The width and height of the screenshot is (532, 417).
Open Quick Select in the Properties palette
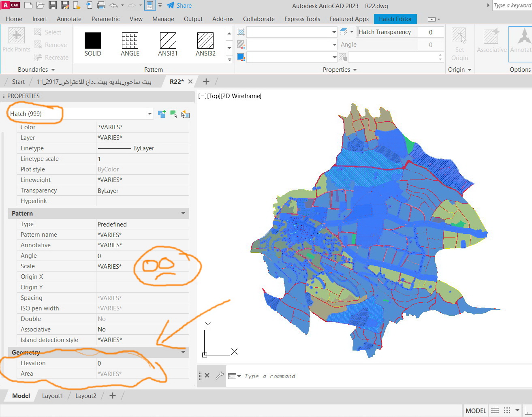[186, 114]
